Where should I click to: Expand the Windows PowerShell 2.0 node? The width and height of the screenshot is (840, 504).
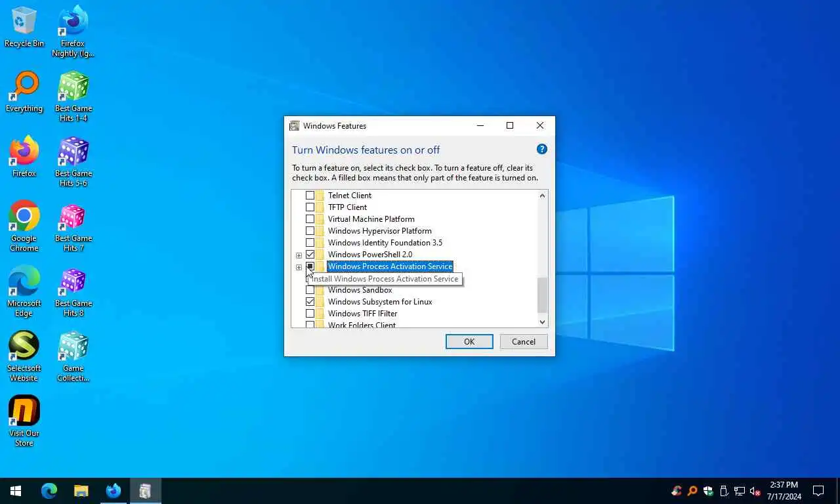pyautogui.click(x=299, y=255)
